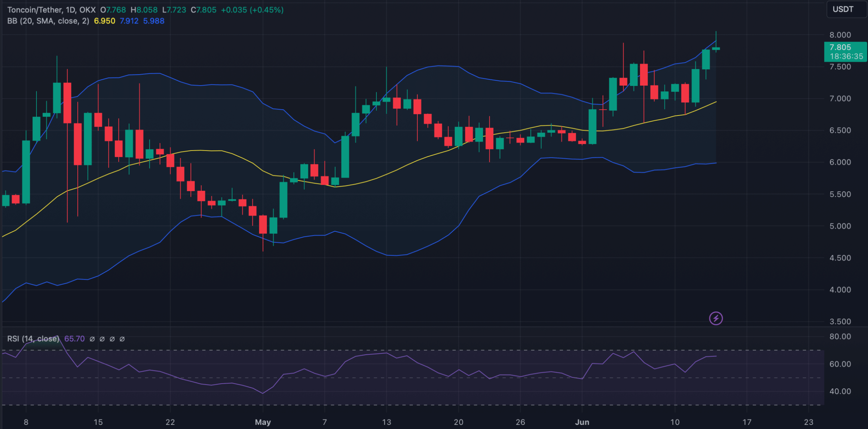The image size is (868, 429).
Task: Click the C7.805 close price value
Action: pos(204,10)
